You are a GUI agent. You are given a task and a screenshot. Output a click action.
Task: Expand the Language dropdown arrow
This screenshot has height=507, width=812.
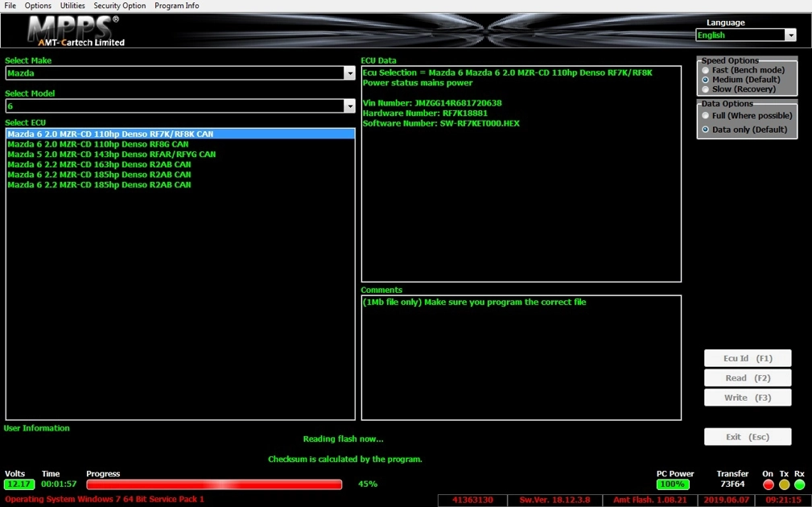790,35
